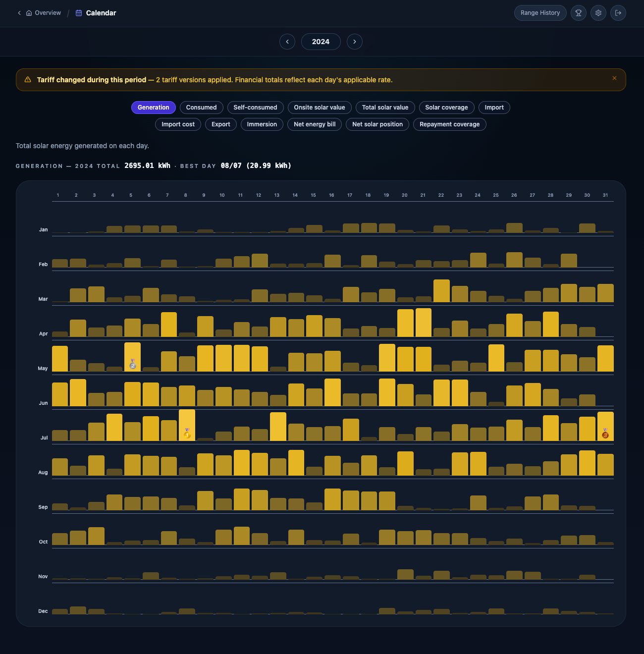Viewport: 644px width, 654px height.
Task: Click the tariff warning triangle icon
Action: coord(28,80)
